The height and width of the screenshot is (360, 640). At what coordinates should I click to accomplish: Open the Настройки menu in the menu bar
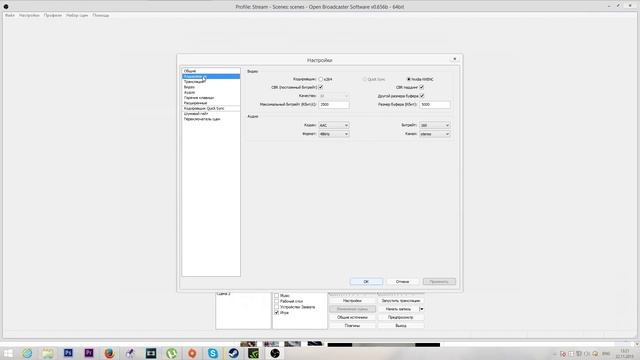(x=29, y=16)
